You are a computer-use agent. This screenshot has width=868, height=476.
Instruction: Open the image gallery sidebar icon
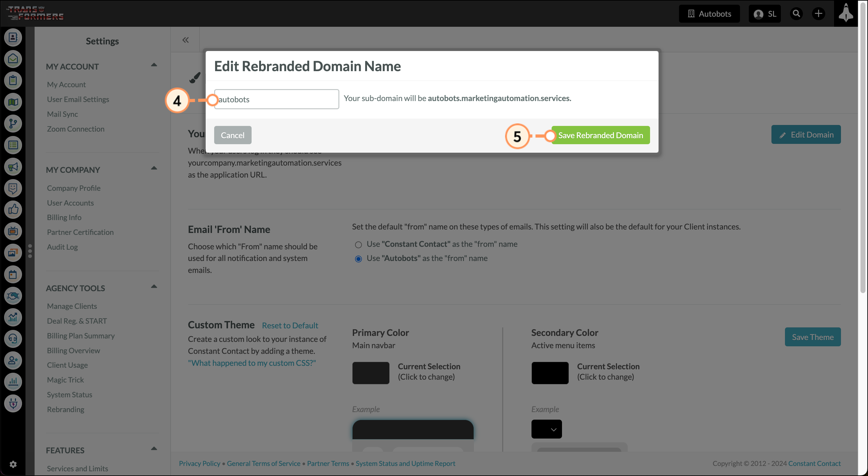[13, 253]
